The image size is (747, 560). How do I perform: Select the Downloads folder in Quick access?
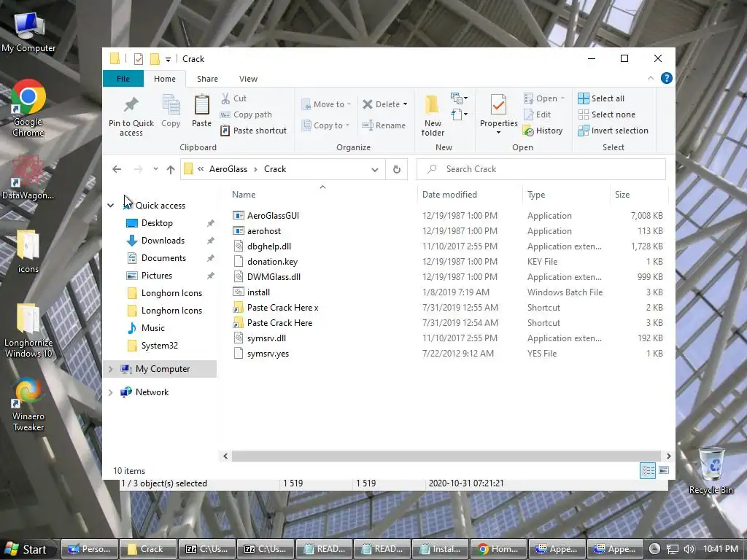click(x=163, y=241)
